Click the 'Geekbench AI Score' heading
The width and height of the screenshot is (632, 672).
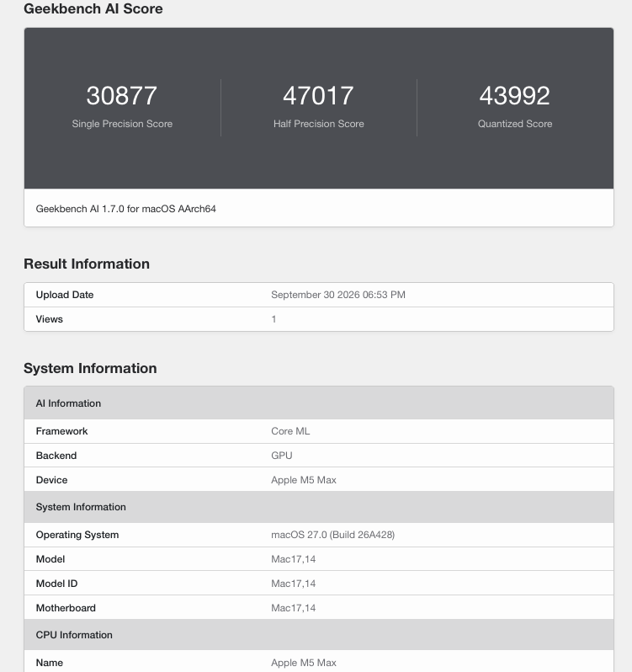coord(93,8)
